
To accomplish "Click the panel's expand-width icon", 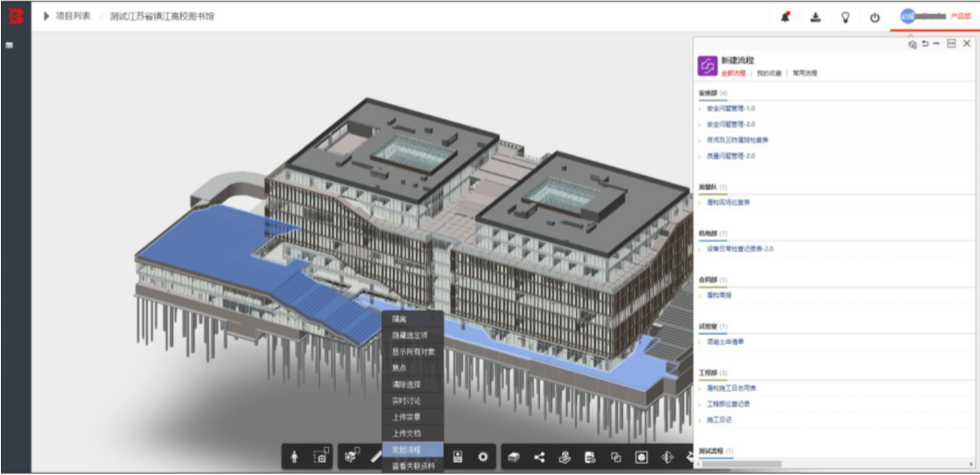I will click(x=951, y=43).
